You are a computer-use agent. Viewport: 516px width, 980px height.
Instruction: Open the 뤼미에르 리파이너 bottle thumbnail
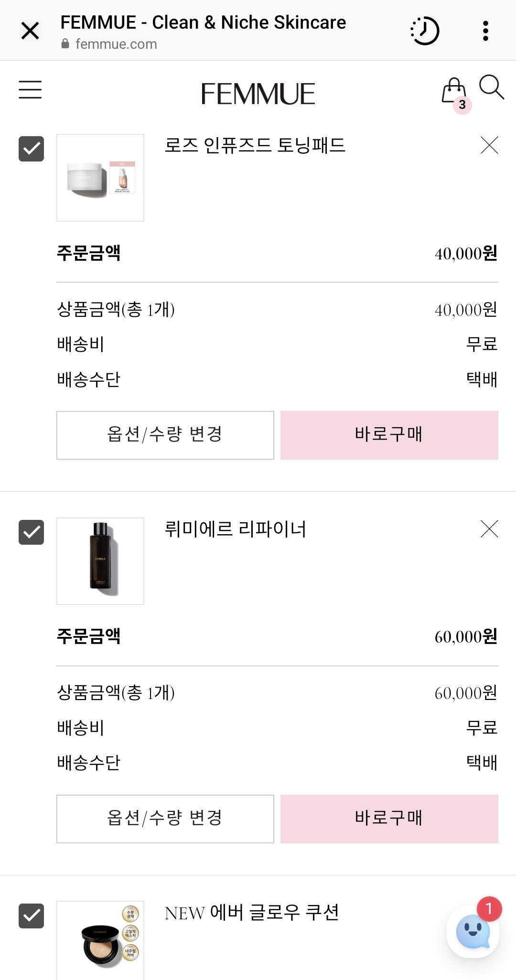[x=100, y=561]
